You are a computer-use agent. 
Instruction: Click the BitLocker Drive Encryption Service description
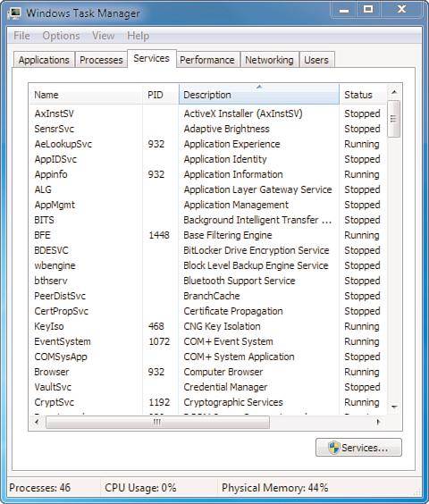tap(257, 250)
